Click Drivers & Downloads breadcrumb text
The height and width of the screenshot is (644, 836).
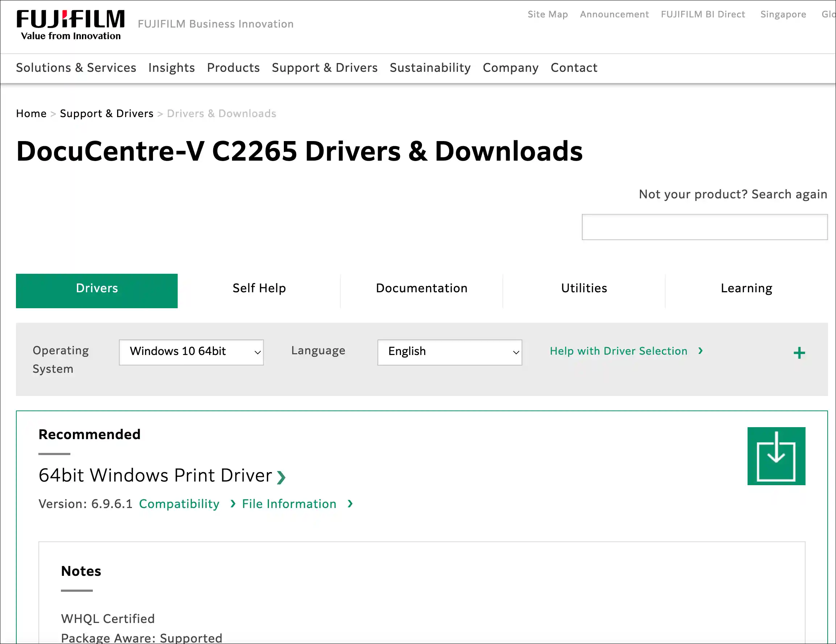click(221, 113)
